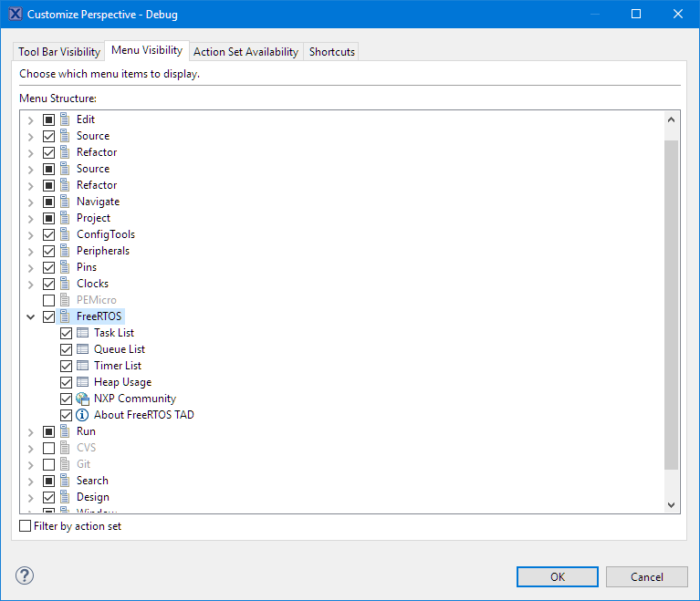
Task: Expand the Run menu node
Action: click(x=30, y=432)
